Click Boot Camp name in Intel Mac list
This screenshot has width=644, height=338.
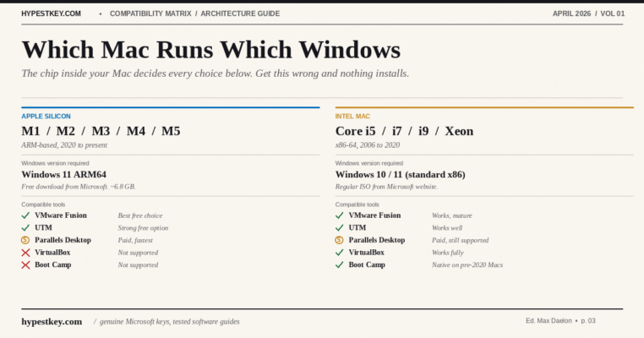tap(367, 264)
